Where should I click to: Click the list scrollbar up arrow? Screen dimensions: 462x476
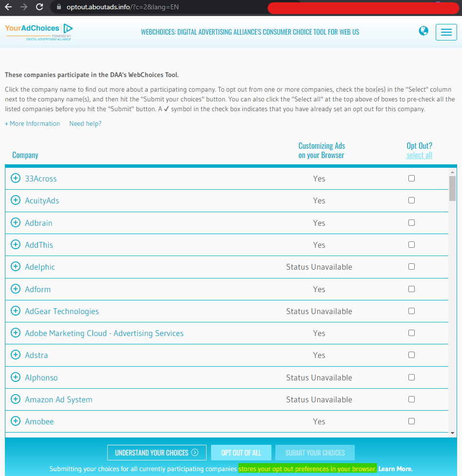click(452, 172)
